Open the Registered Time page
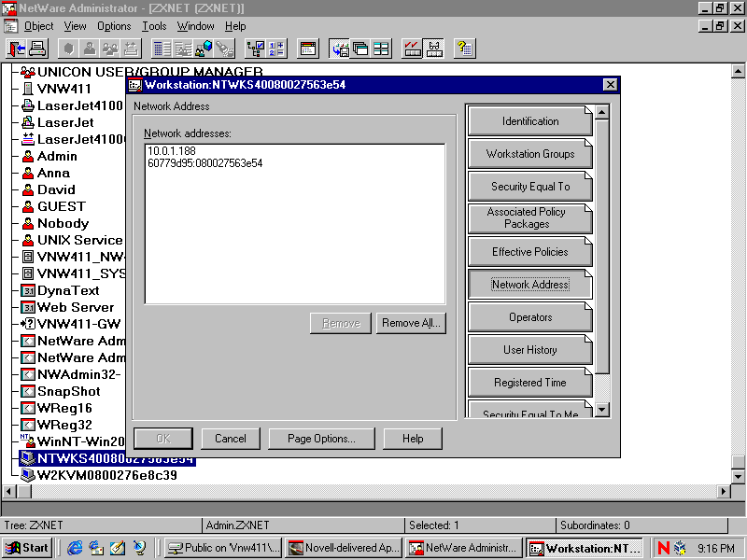747x560 pixels. tap(530, 383)
